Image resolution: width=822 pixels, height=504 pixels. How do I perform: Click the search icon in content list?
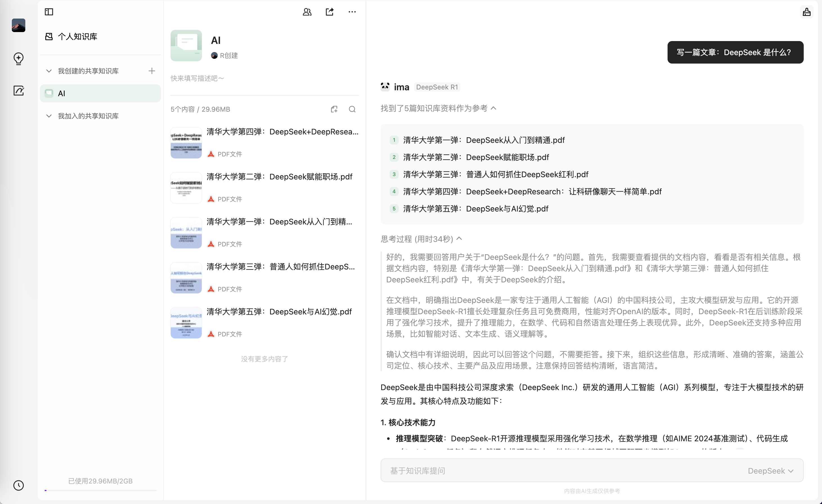352,109
